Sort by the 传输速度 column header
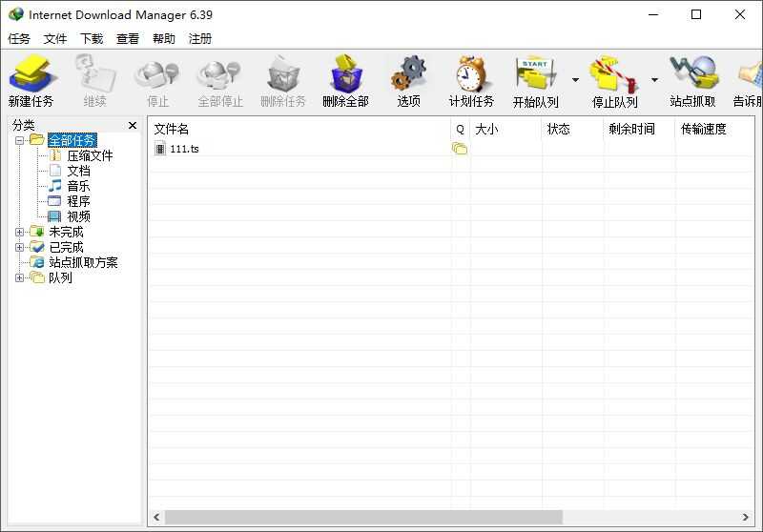This screenshot has height=532, width=763. (714, 129)
